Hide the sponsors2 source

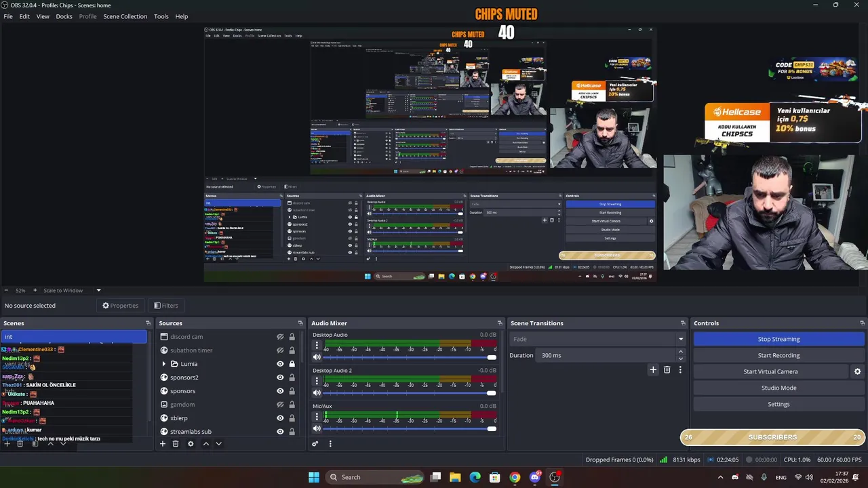tap(280, 378)
